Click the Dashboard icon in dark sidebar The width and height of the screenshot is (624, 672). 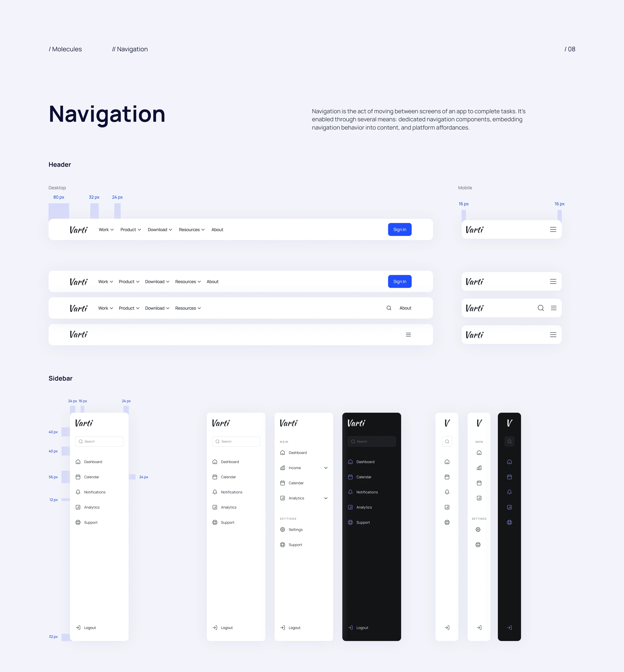point(350,462)
